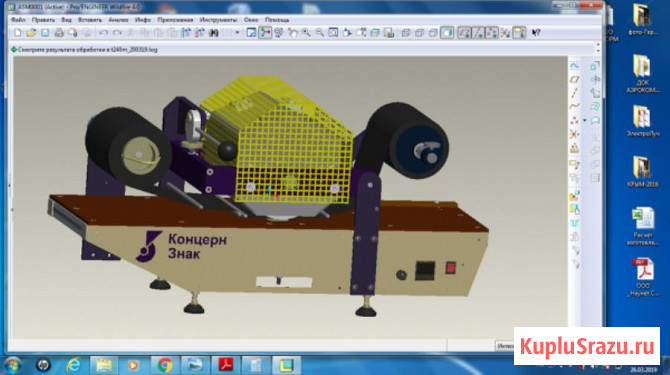Save the model with diskette icon
The height and width of the screenshot is (375, 670).
tap(45, 33)
